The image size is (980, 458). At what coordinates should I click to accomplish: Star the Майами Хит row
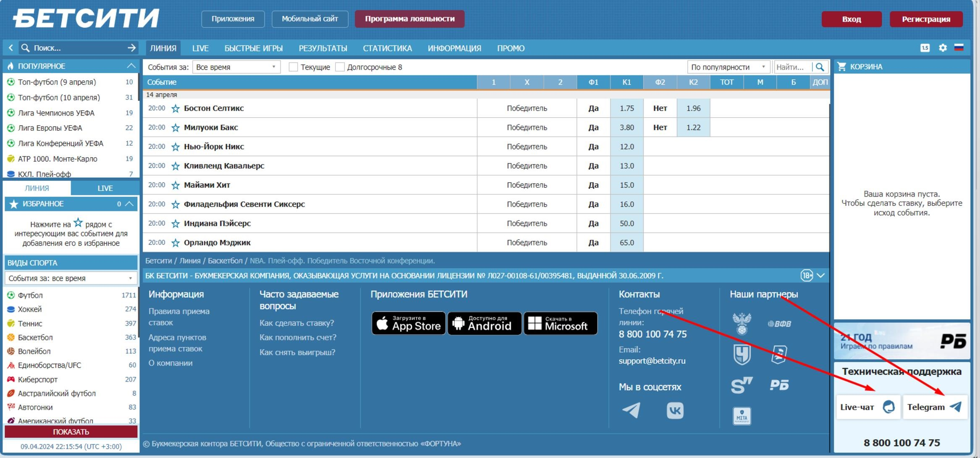pyautogui.click(x=176, y=185)
